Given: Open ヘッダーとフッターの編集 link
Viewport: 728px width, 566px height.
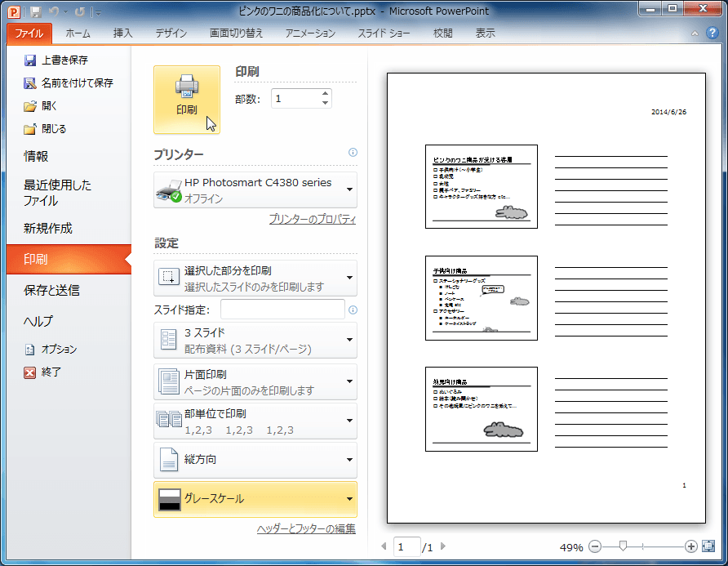Looking at the screenshot, I should (306, 528).
